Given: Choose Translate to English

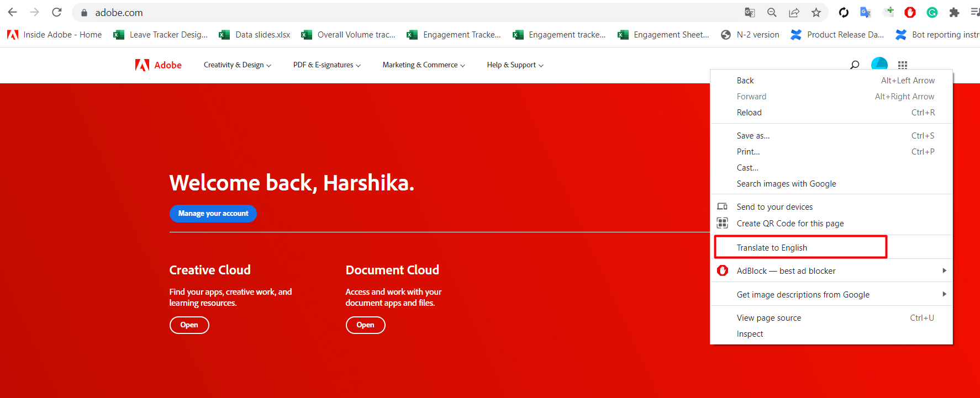Looking at the screenshot, I should click(831, 248).
